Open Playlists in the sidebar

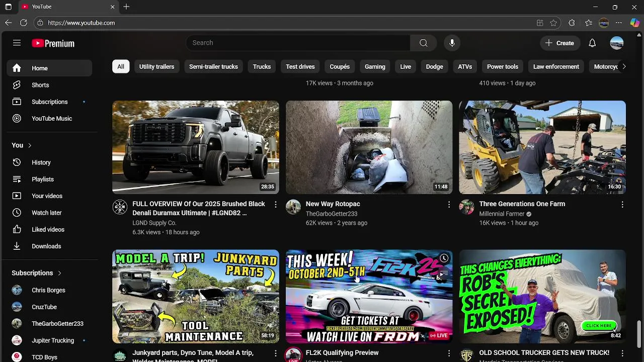[49, 179]
